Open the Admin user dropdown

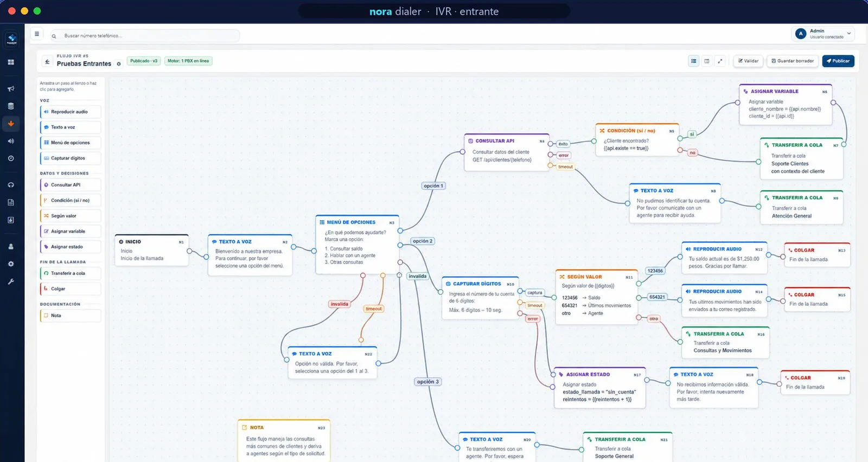click(823, 34)
